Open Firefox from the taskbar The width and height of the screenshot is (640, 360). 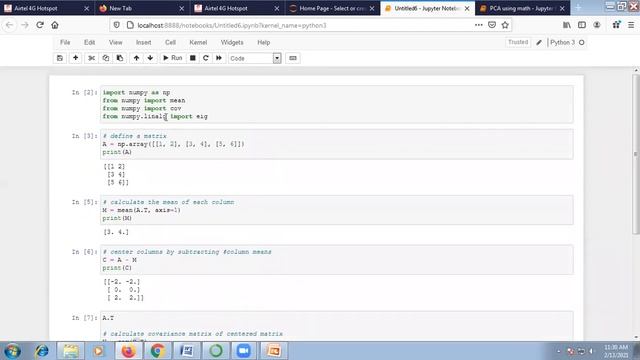click(128, 351)
